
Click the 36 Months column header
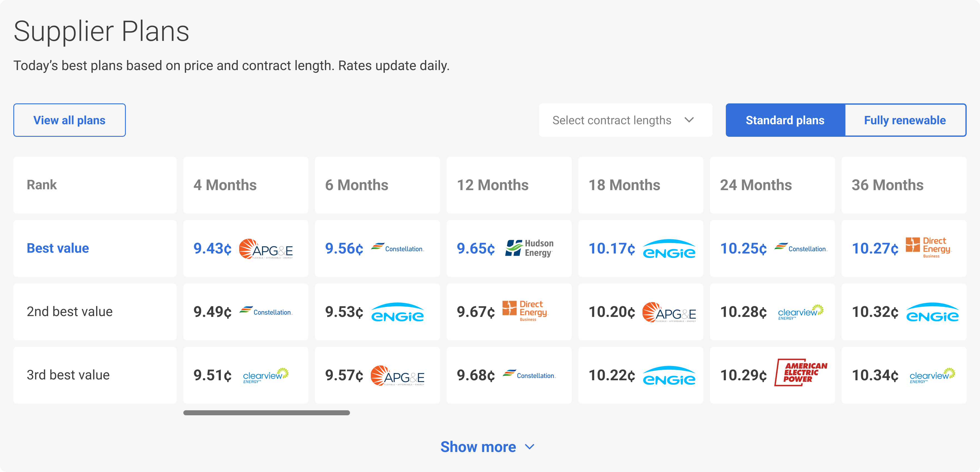pyautogui.click(x=887, y=185)
